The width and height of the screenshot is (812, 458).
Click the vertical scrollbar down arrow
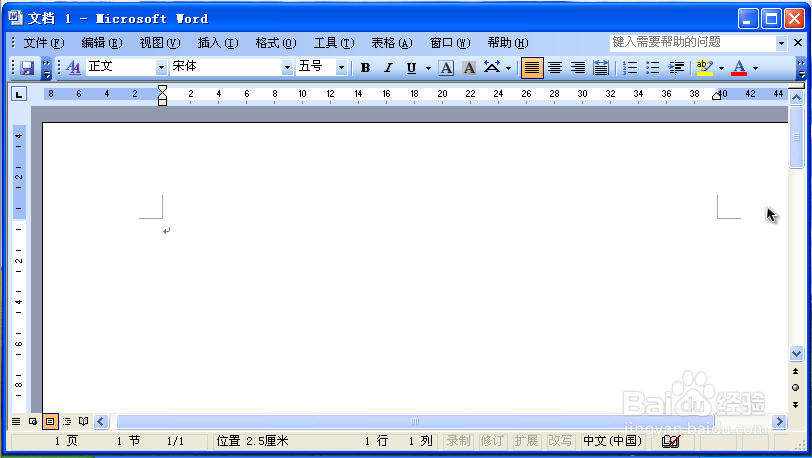tap(796, 354)
